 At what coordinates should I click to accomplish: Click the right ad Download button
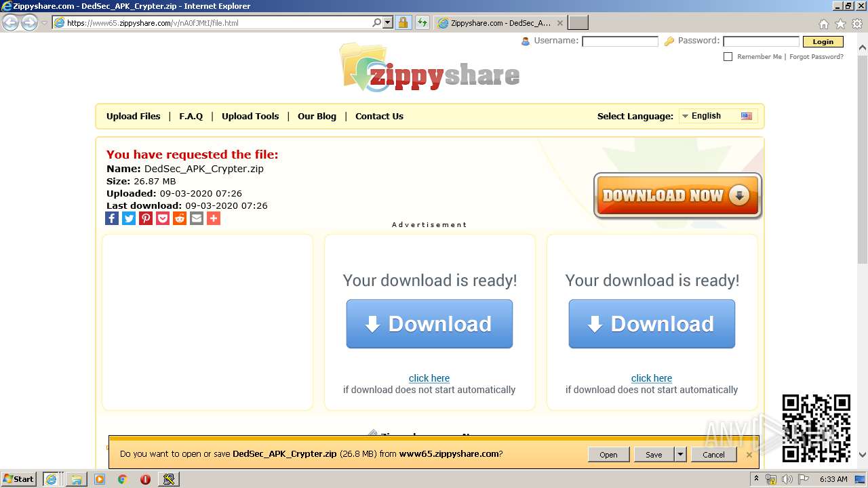coord(652,324)
